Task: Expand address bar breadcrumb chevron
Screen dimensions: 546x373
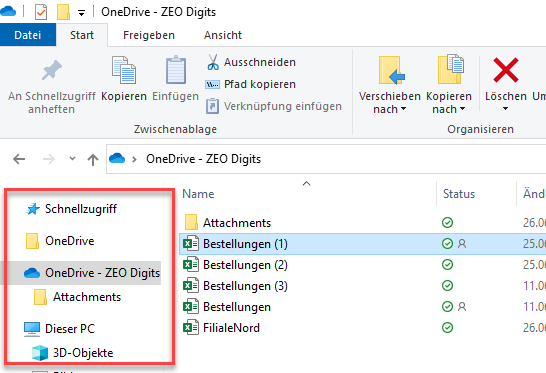Action: 134,160
